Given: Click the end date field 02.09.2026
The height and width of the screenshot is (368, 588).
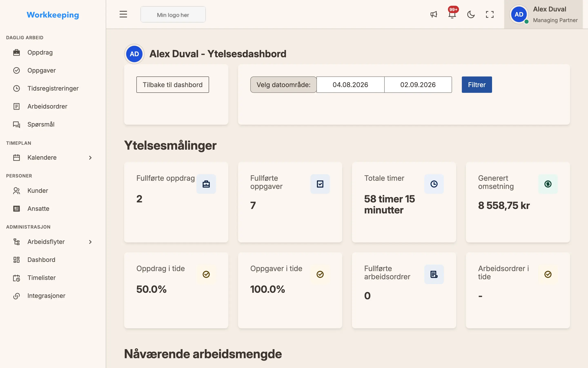Looking at the screenshot, I should pos(418,85).
